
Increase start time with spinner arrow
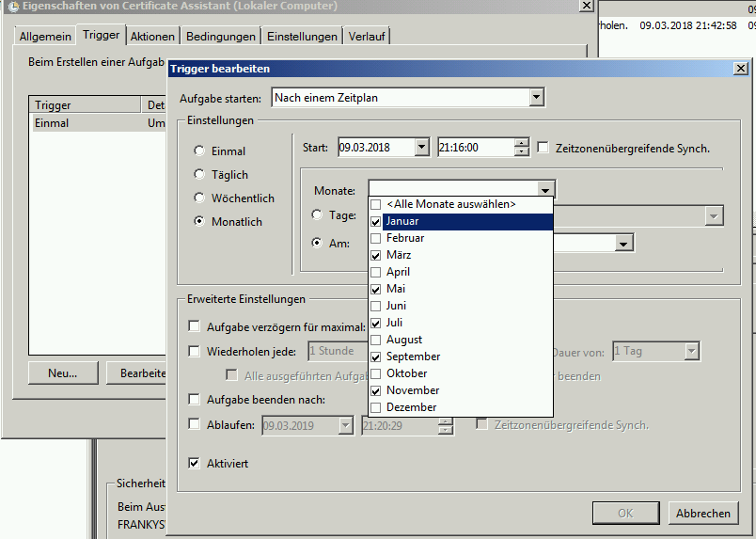click(522, 143)
